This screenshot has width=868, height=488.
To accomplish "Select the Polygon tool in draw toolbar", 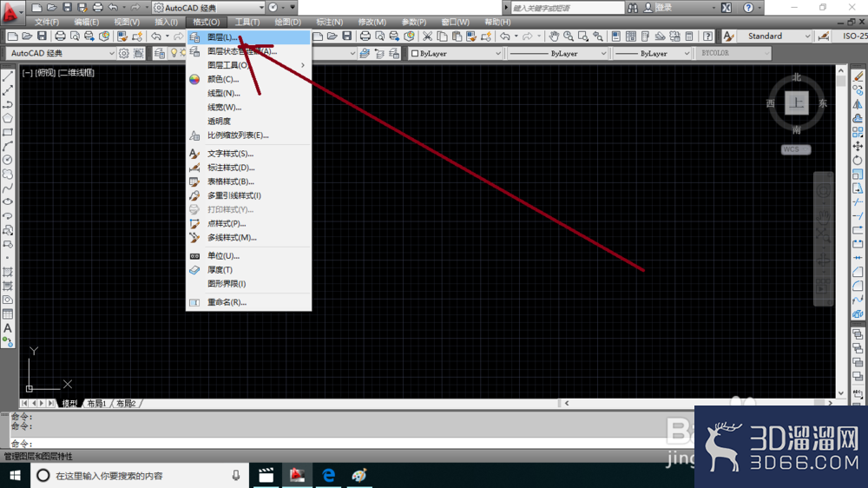I will 8,118.
